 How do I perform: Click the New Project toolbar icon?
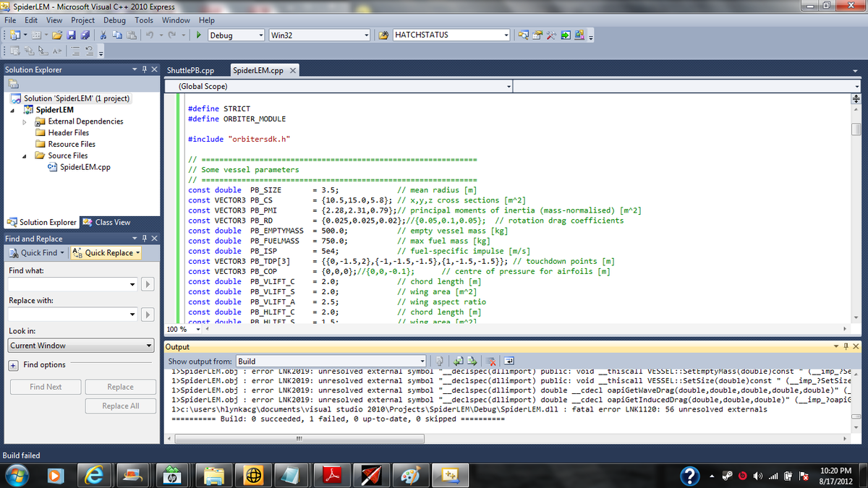(x=14, y=35)
